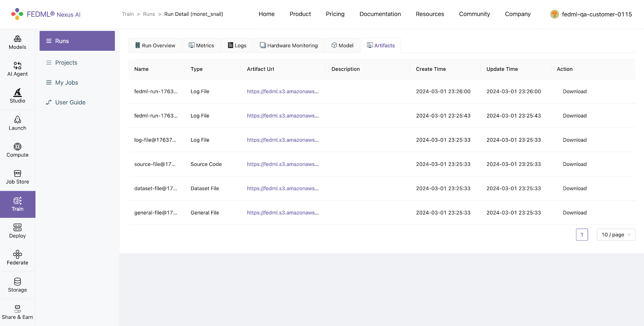
Task: Select page 1 in pagination
Action: click(x=582, y=235)
